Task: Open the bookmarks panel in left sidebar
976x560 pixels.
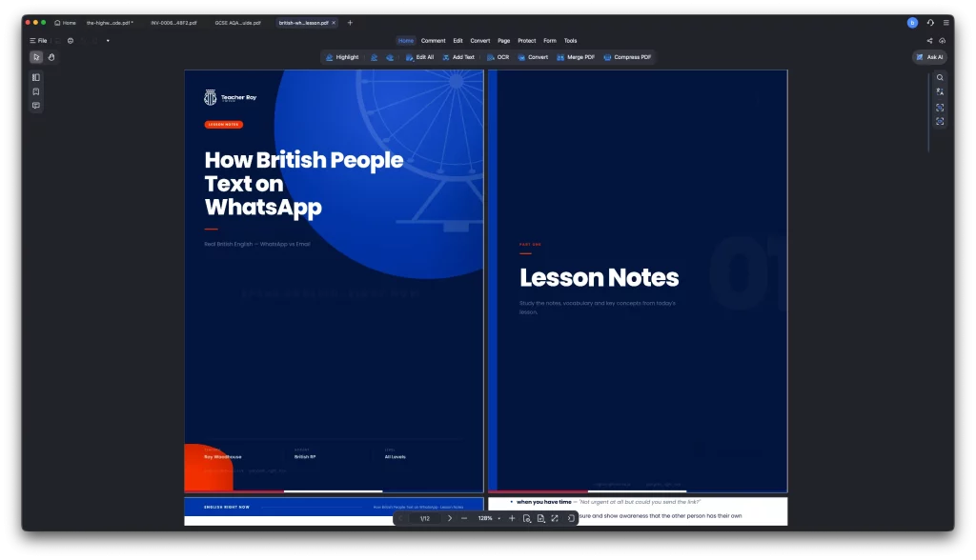Action: 36,92
